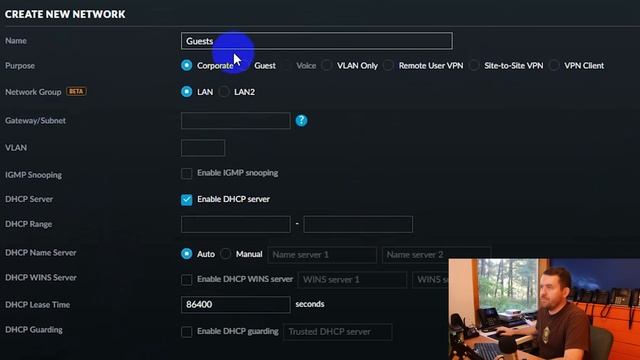Click the webcam video overlay
The height and width of the screenshot is (360, 640).
click(544, 309)
